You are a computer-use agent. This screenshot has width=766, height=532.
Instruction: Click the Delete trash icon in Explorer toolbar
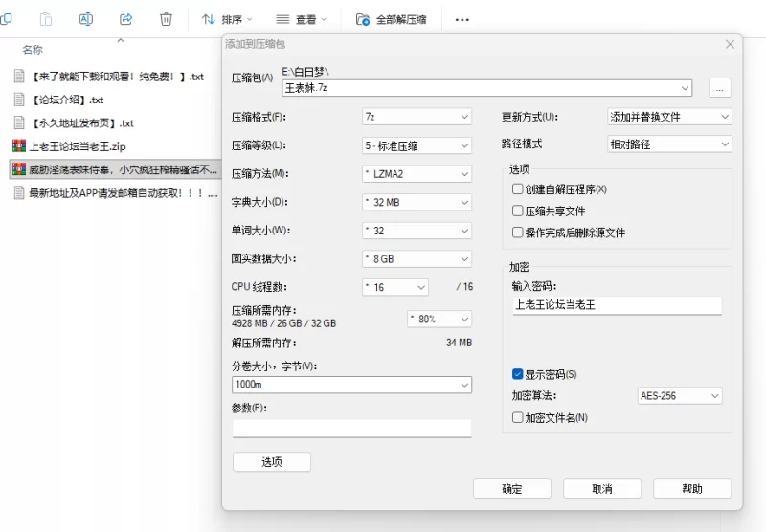[x=166, y=19]
